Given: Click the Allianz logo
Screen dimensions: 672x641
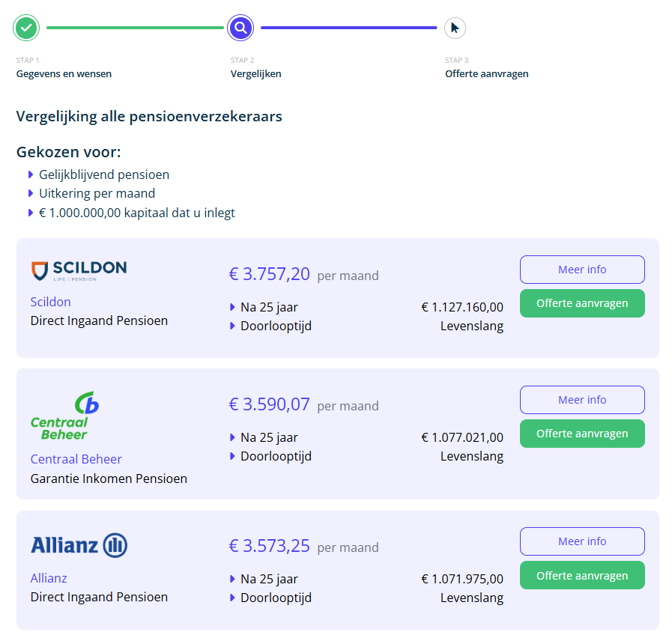Looking at the screenshot, I should point(79,545).
